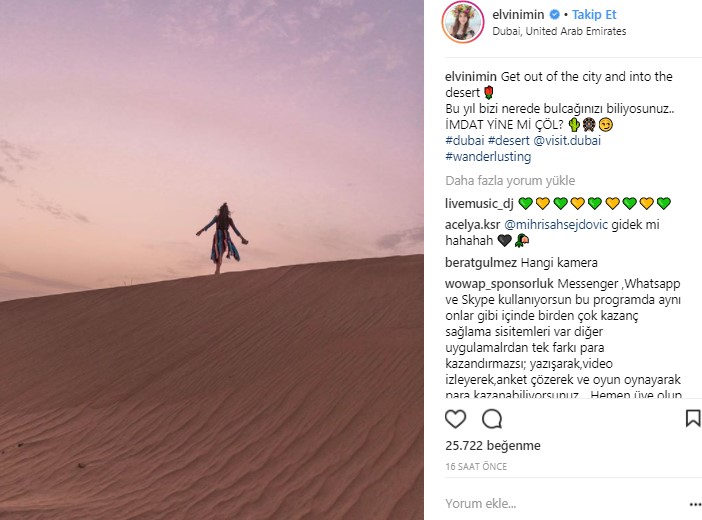
Task: Focus the Yorum ekle comment field
Action: 564,504
